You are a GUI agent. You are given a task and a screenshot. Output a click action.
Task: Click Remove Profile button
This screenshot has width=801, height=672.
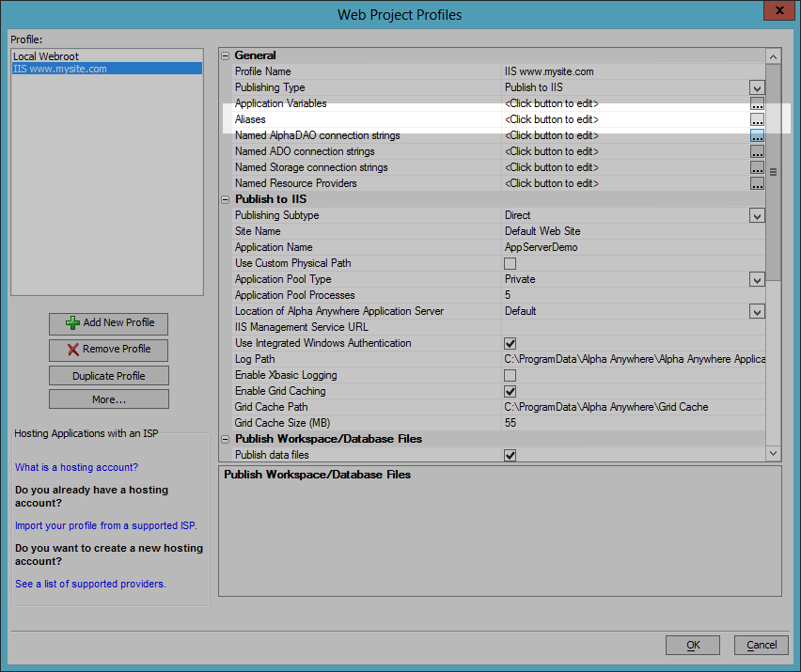point(109,350)
